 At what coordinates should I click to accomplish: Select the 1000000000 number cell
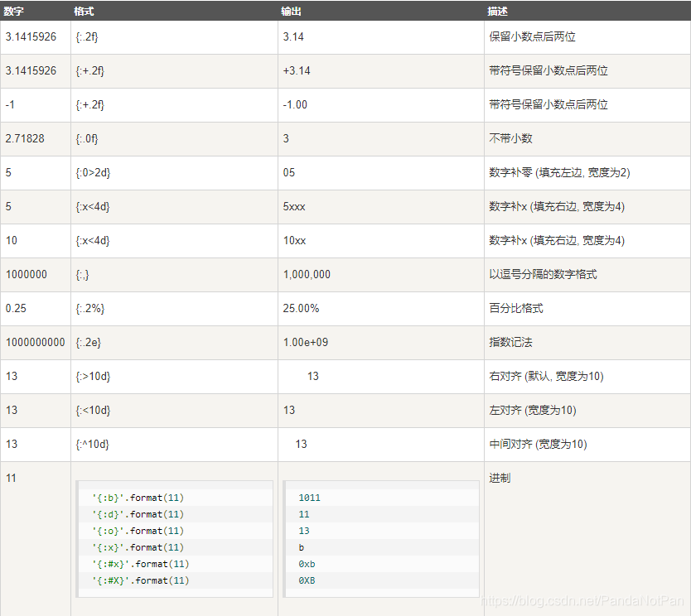coord(35,342)
